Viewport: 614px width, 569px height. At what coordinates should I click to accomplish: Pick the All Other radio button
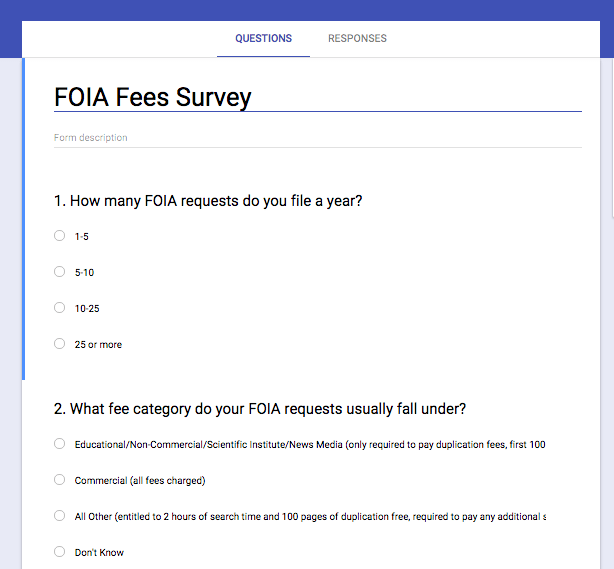60,516
